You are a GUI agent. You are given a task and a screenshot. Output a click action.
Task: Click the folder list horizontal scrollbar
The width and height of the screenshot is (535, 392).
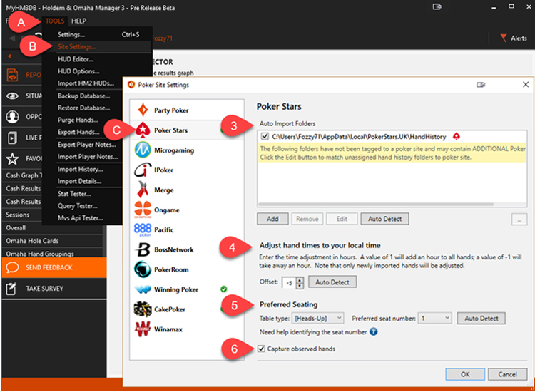pyautogui.click(x=376, y=204)
